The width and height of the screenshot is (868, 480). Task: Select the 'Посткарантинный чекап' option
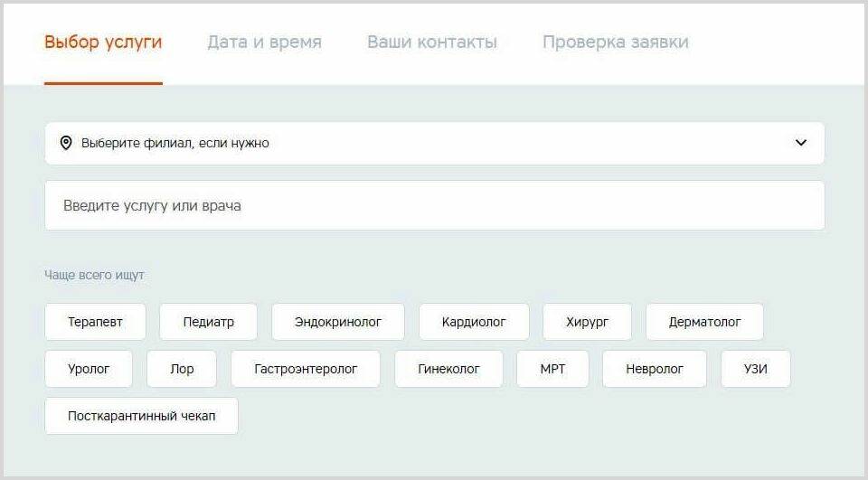(142, 416)
